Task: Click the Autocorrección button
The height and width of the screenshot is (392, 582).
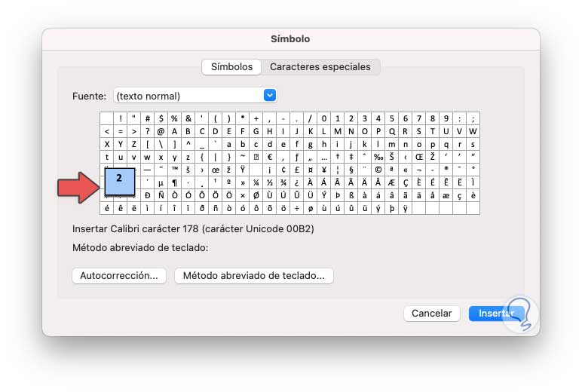Action: pos(119,276)
